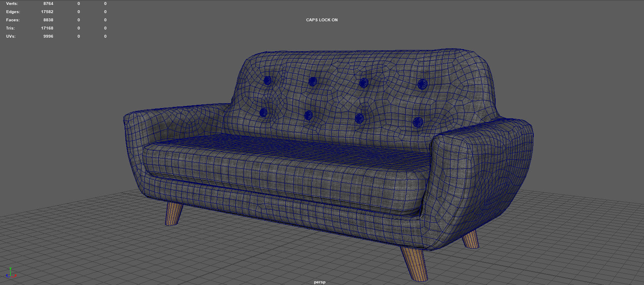Click the 'persp' camera name label
644x285 pixels.
click(x=319, y=282)
